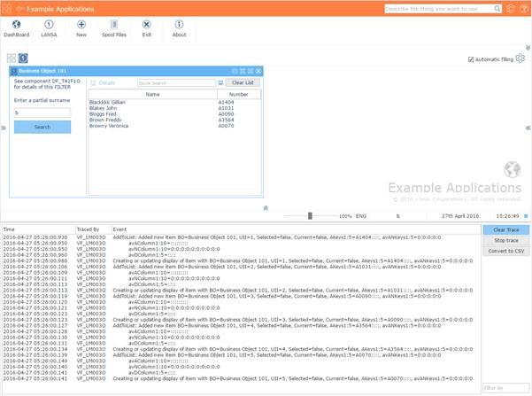Click the tile windows grid icon
The width and height of the screenshot is (532, 396).
point(12,58)
